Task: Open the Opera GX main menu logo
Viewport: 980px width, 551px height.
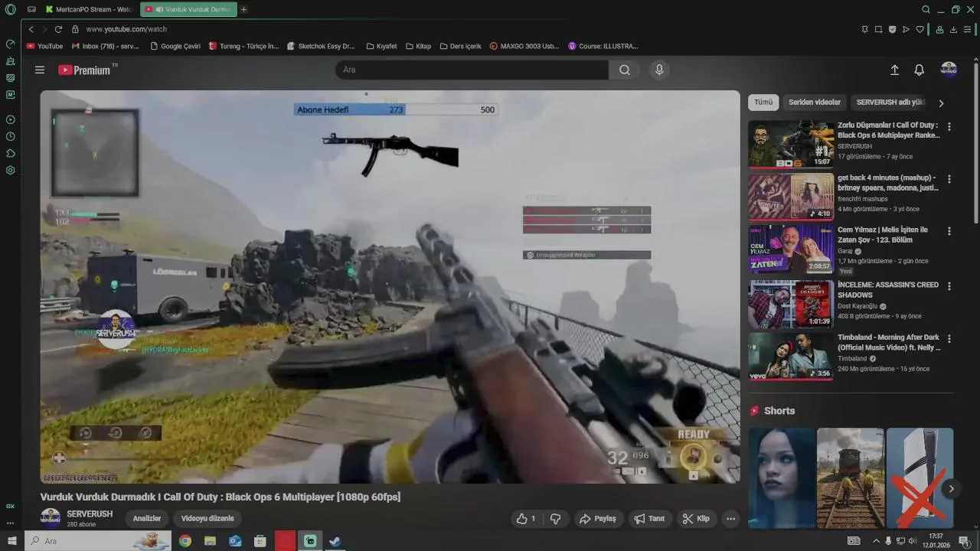Action: point(10,9)
